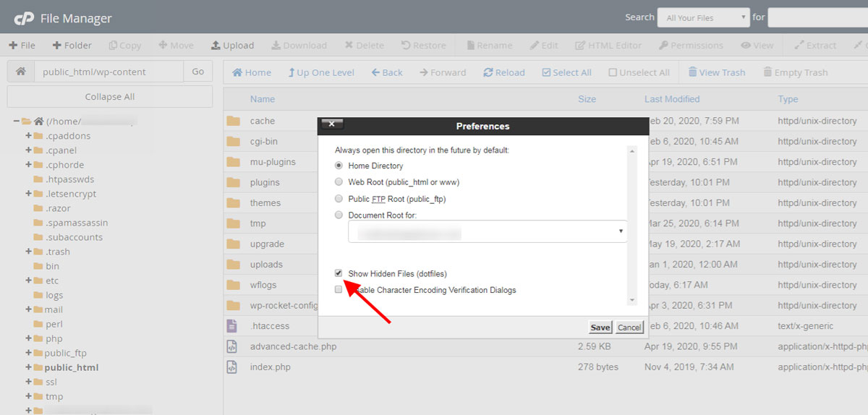868x415 pixels.
Task: Sort by Last Modified column
Action: click(x=672, y=99)
